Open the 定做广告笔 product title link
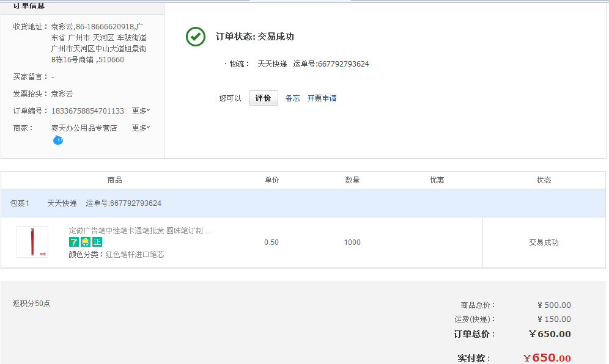This screenshot has height=364, width=609. pos(140,231)
